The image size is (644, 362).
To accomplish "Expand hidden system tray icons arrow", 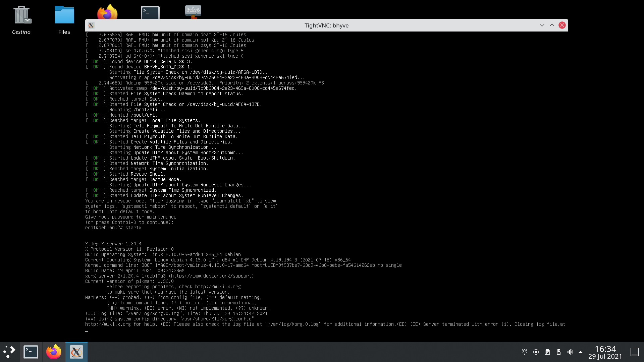I will 581,352.
